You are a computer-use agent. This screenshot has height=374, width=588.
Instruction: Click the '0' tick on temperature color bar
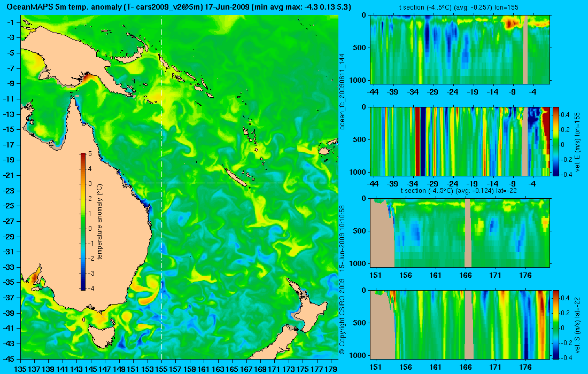90,229
